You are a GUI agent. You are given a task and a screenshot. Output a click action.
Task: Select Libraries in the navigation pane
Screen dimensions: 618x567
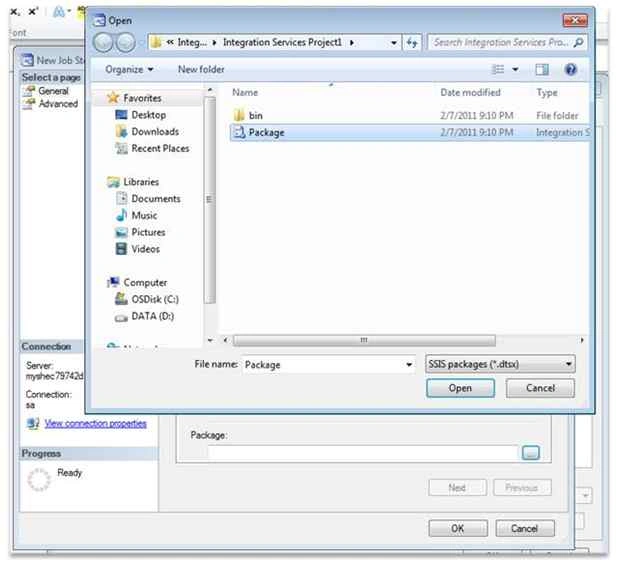[x=141, y=182]
